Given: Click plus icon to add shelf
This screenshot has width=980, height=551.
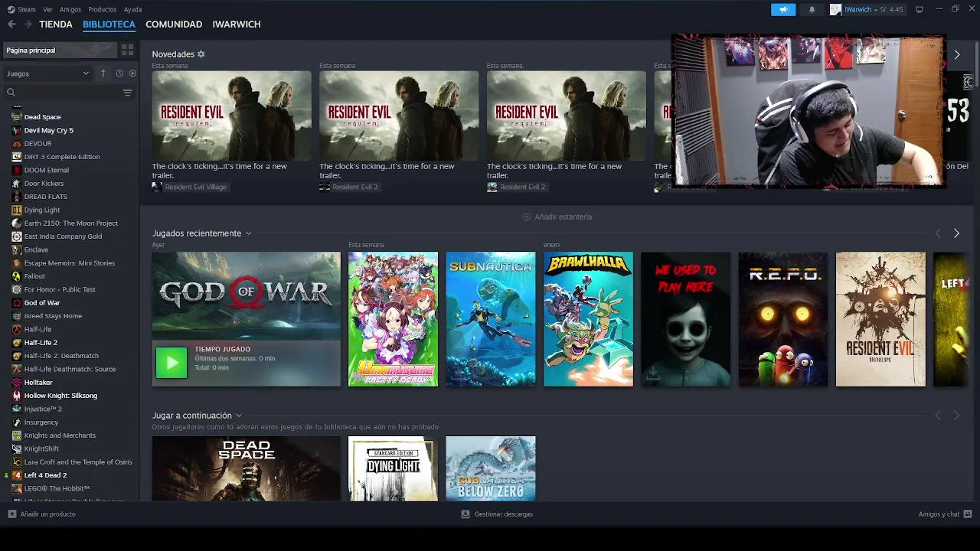Looking at the screenshot, I should pos(527,217).
